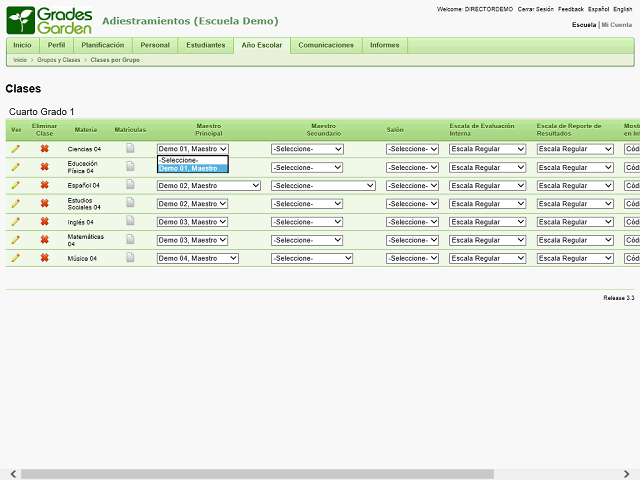The height and width of the screenshot is (480, 640).
Task: Open the Maestro Principal dropdown for Inglés 04
Action: tap(192, 222)
